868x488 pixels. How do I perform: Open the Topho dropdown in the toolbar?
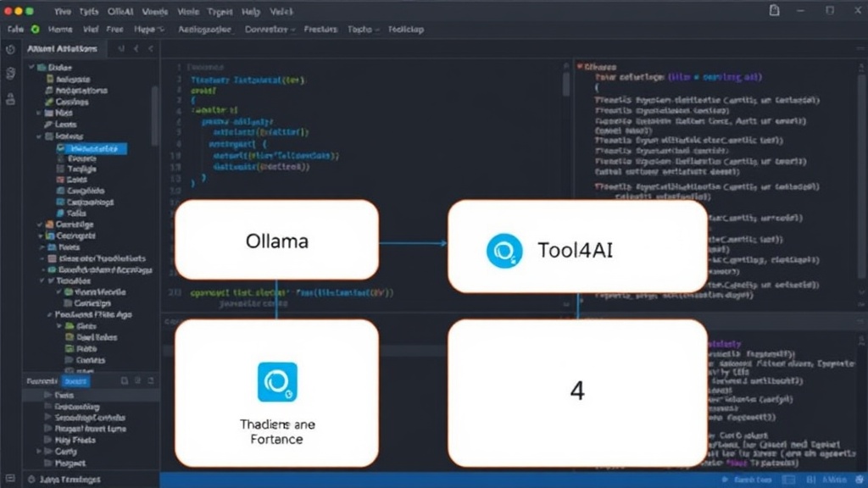click(363, 30)
